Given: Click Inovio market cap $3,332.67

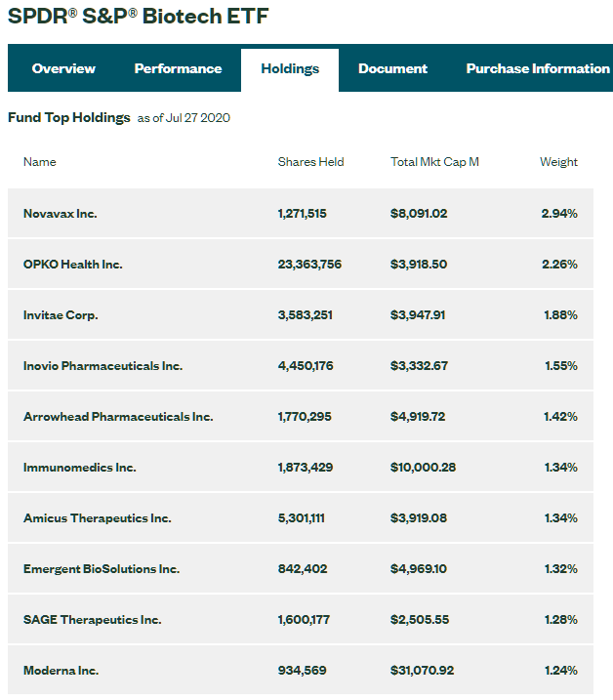Looking at the screenshot, I should [419, 366].
